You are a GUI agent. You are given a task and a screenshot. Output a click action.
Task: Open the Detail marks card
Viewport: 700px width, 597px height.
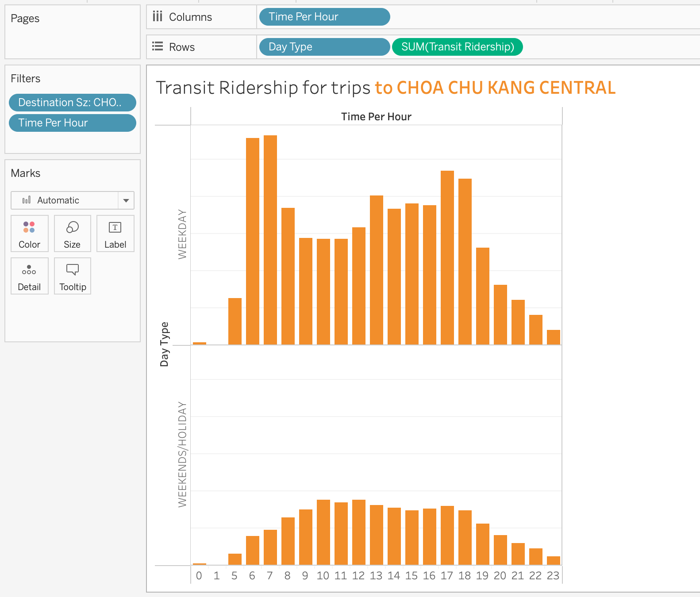click(29, 276)
